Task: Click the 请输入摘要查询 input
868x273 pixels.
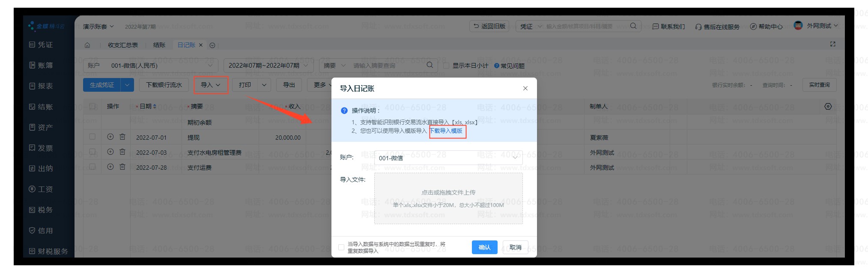Action: [388, 66]
